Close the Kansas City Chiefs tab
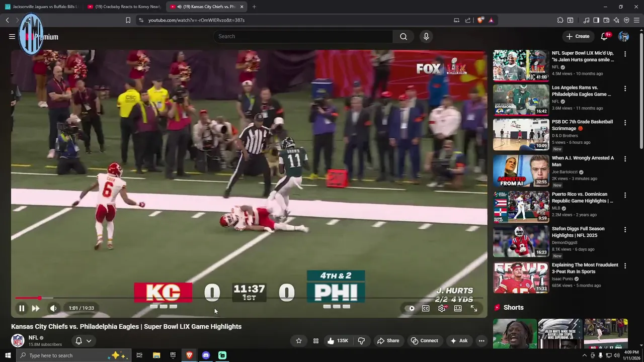This screenshot has height=362, width=644. point(242,7)
